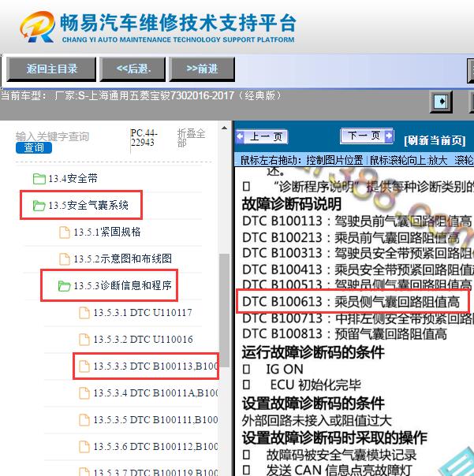The image size is (474, 476).
Task: Collapse the 13.5安全气囊系统 node
Action: 88,205
